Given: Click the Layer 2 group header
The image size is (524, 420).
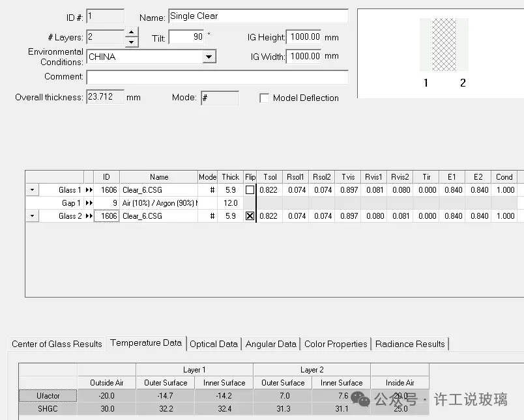Looking at the screenshot, I should click(x=312, y=370).
